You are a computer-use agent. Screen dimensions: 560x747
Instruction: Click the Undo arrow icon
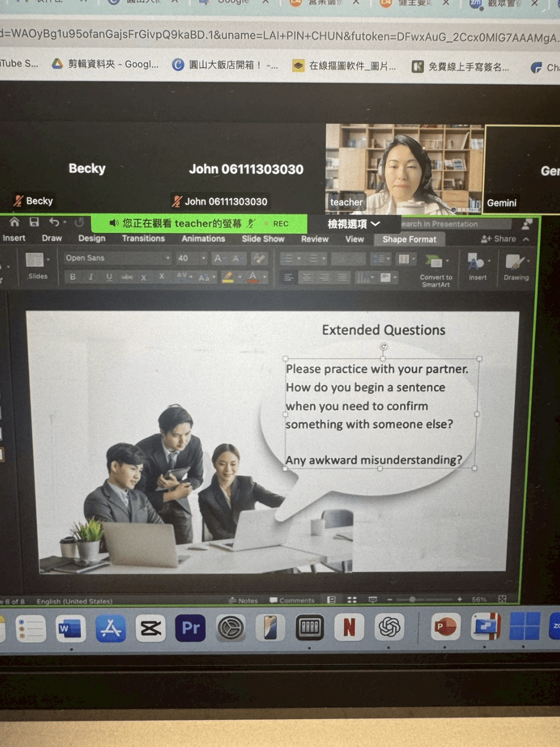[54, 222]
